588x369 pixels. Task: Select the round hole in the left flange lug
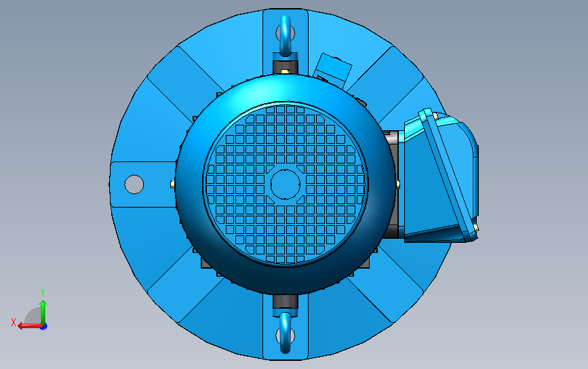[134, 184]
